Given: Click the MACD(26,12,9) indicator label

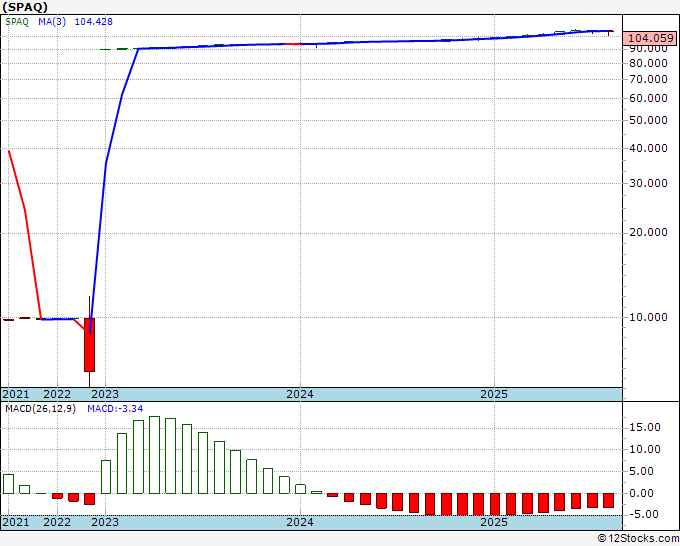Looking at the screenshot, I should [x=40, y=409].
